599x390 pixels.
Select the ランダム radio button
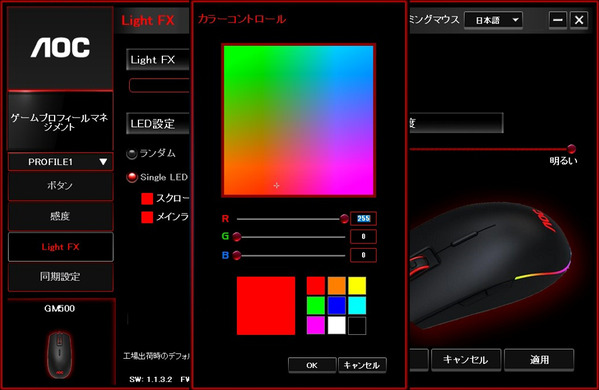131,154
